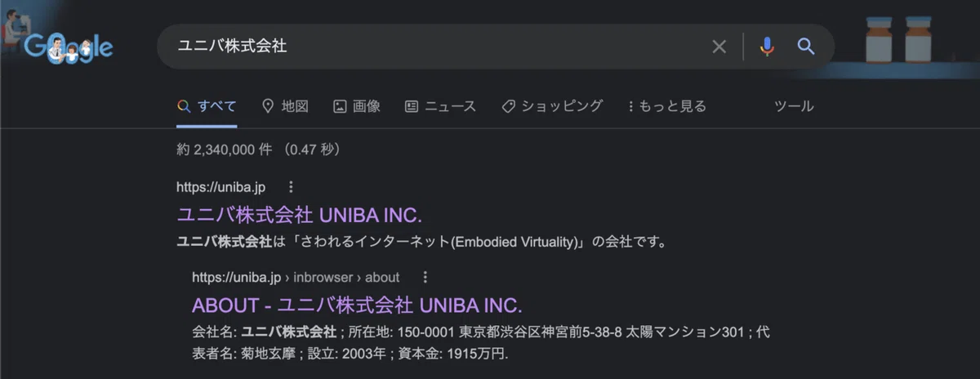This screenshot has height=379, width=980.
Task: Open three-dot menu beside inbrowser › about
Action: 425,277
